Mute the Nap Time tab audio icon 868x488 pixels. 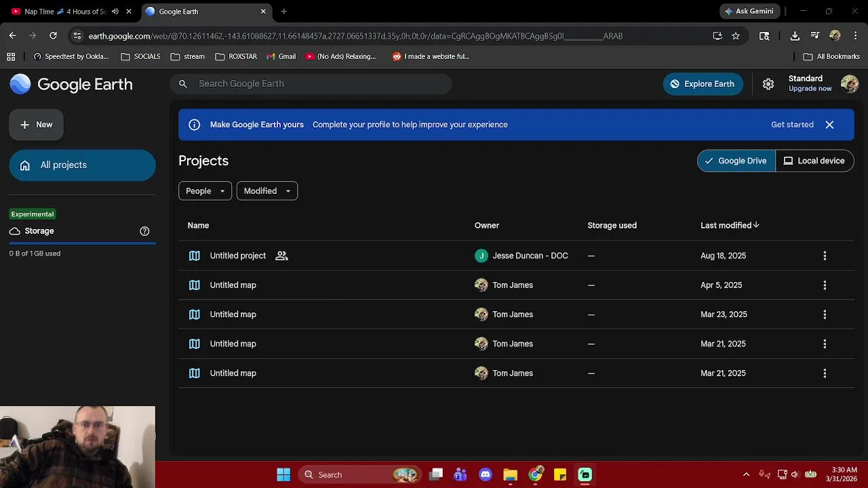(115, 12)
